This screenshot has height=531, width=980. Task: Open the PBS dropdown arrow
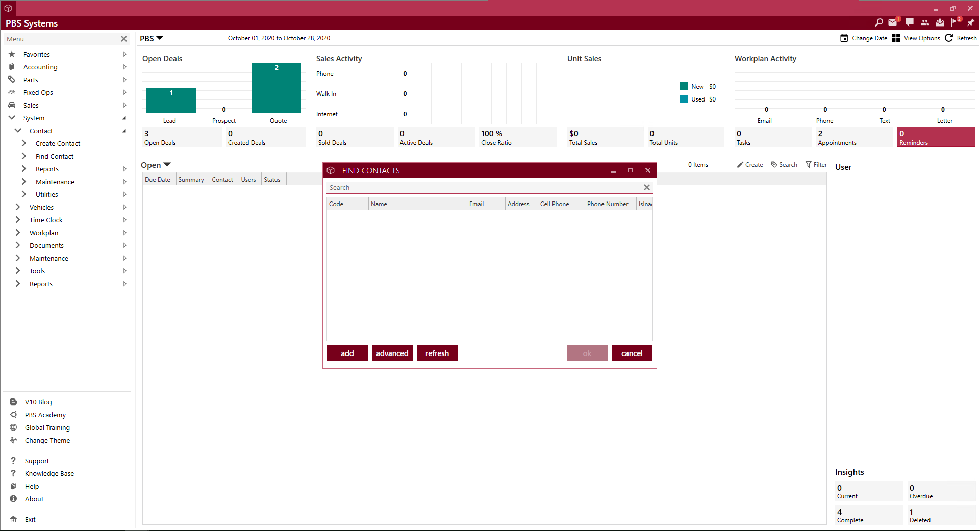(x=160, y=38)
